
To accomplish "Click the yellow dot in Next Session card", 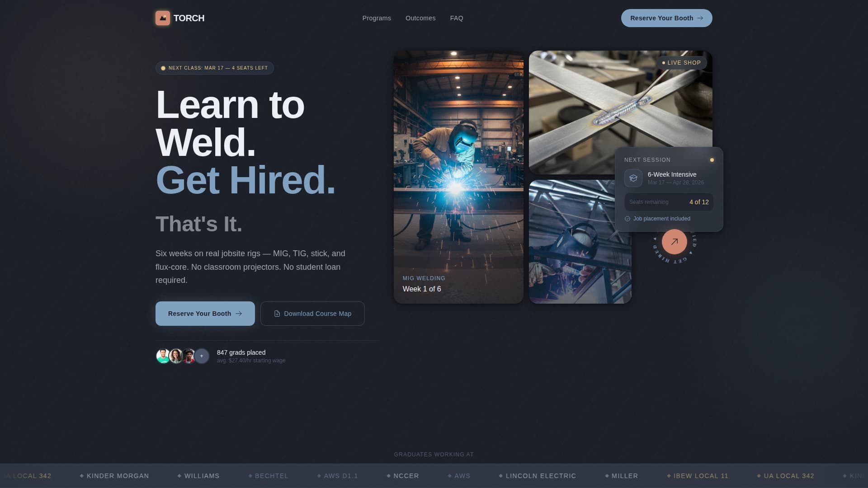I will (712, 160).
